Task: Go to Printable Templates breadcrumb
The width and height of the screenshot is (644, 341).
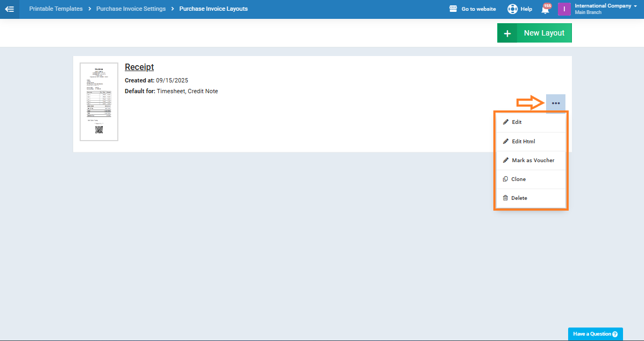Action: [x=56, y=9]
